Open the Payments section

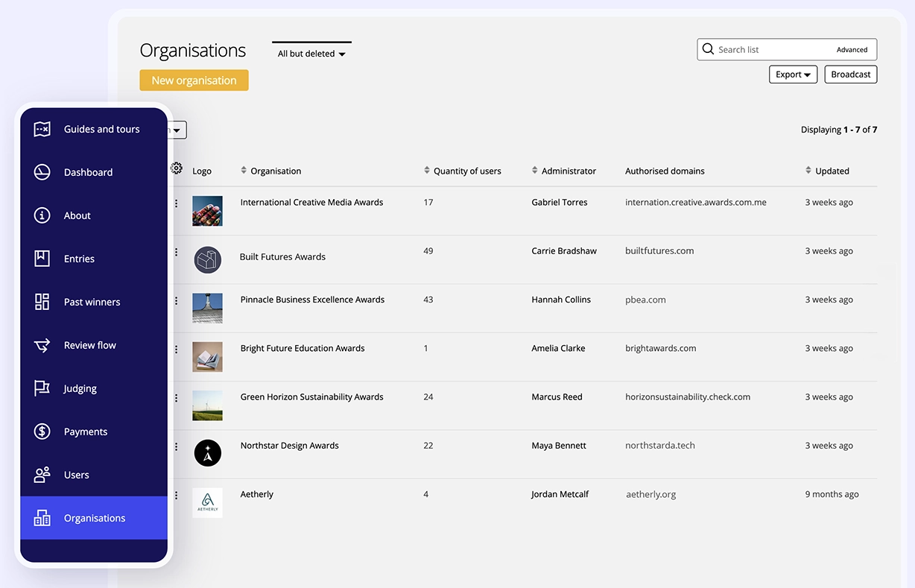point(94,431)
